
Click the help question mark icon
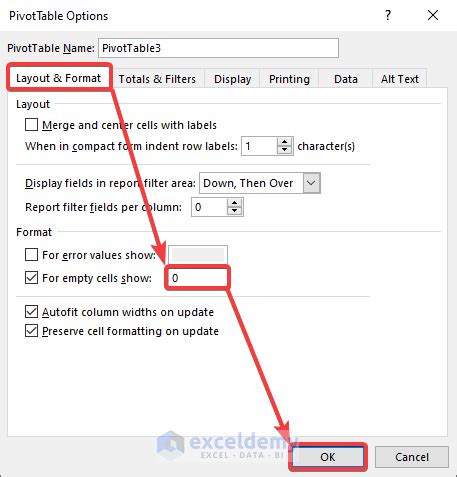coord(388,15)
